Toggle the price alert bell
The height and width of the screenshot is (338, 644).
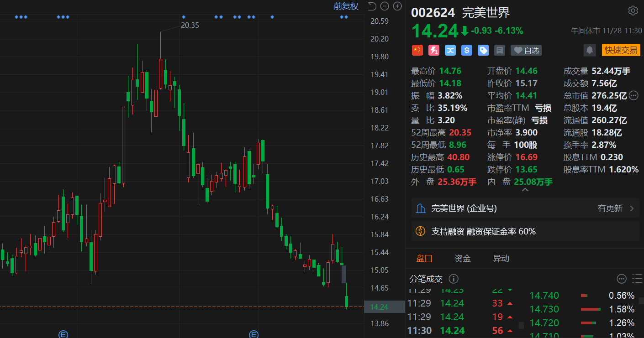click(x=590, y=50)
